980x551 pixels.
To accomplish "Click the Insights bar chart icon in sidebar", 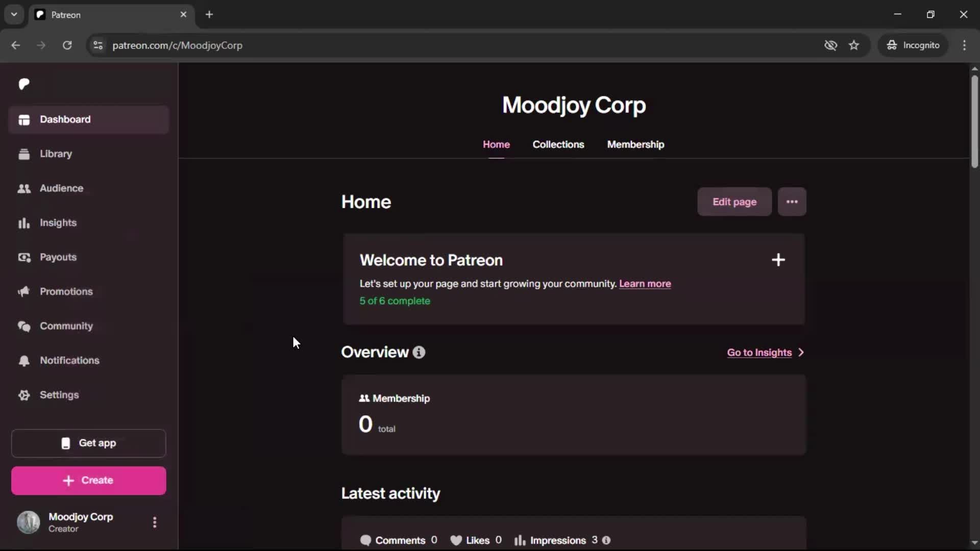I will pyautogui.click(x=24, y=223).
